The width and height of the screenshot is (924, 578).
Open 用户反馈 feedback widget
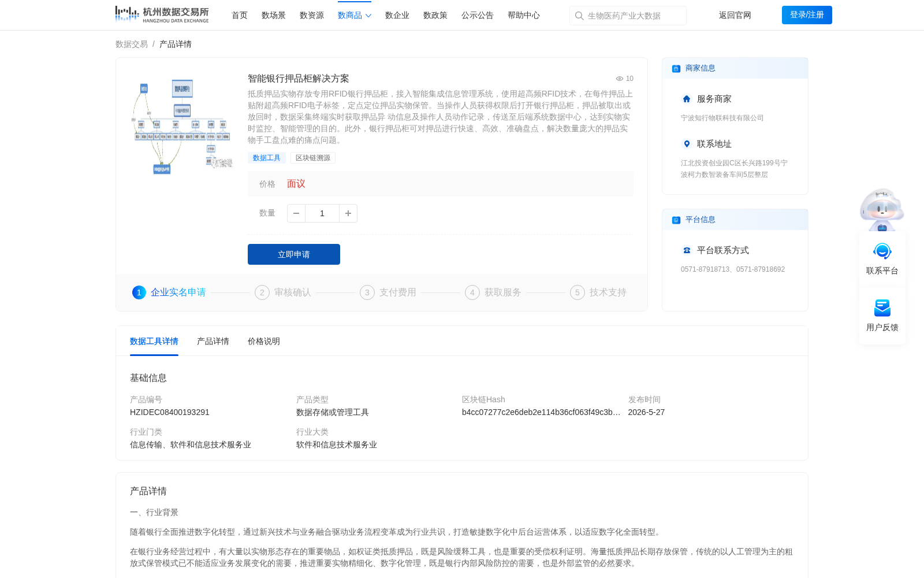tap(882, 316)
